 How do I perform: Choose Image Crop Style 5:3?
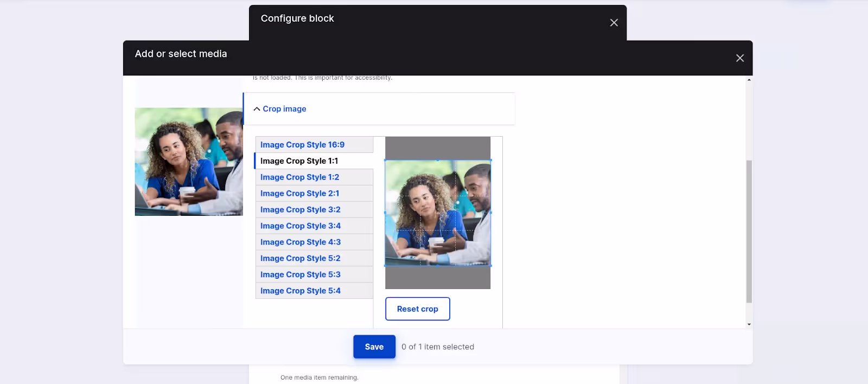[314, 275]
